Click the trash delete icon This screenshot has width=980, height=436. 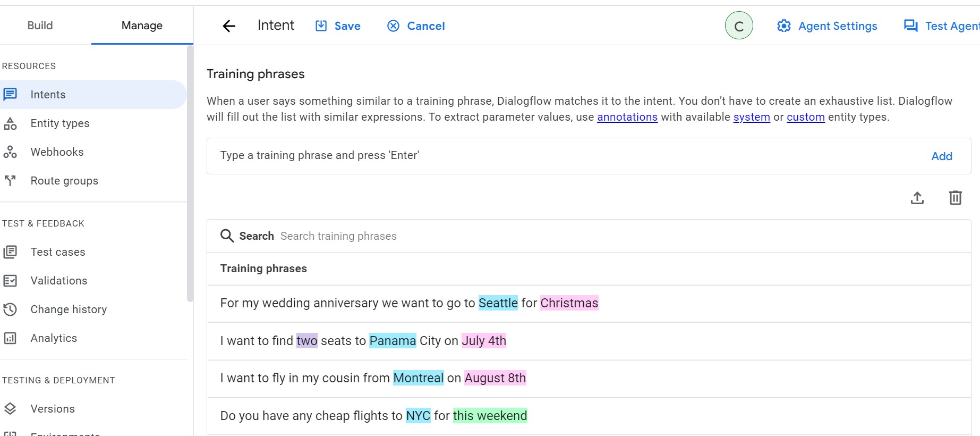coord(955,198)
